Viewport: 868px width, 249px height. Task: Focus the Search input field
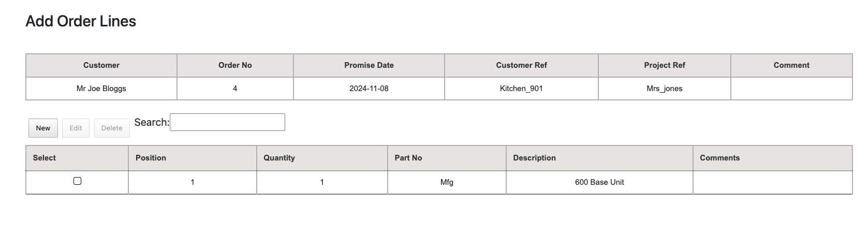[x=227, y=122]
